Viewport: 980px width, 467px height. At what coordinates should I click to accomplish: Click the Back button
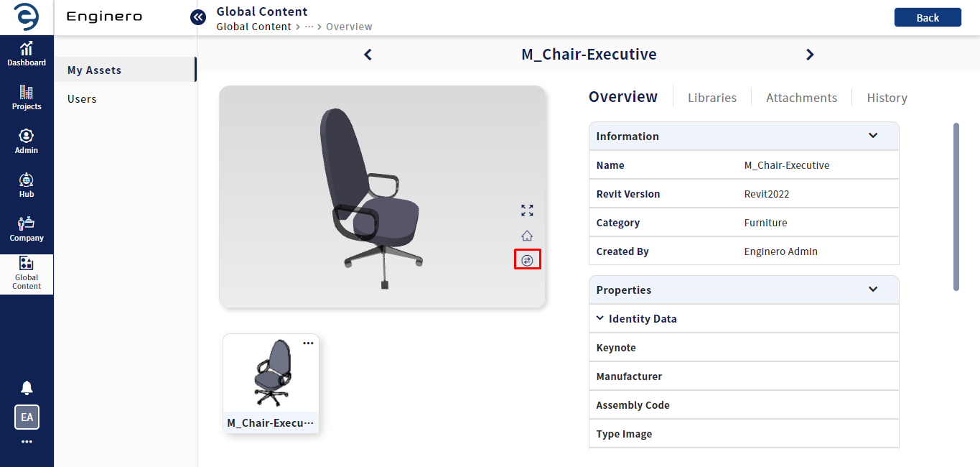928,18
